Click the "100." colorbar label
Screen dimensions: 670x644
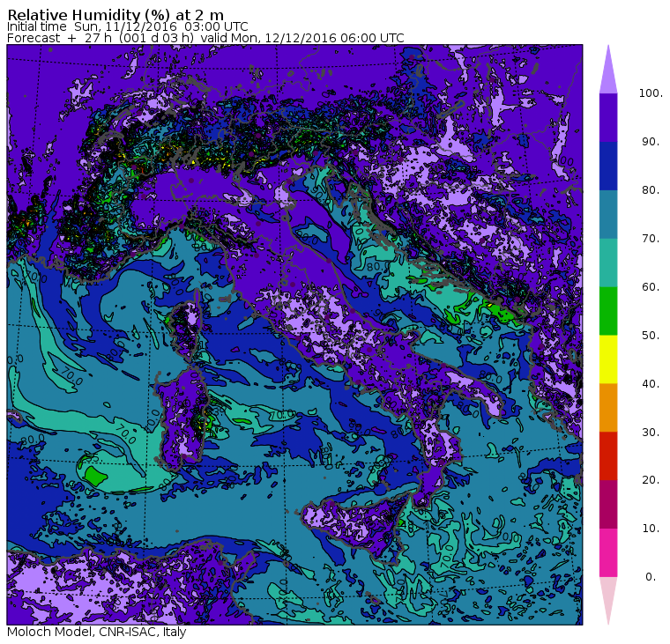(651, 93)
